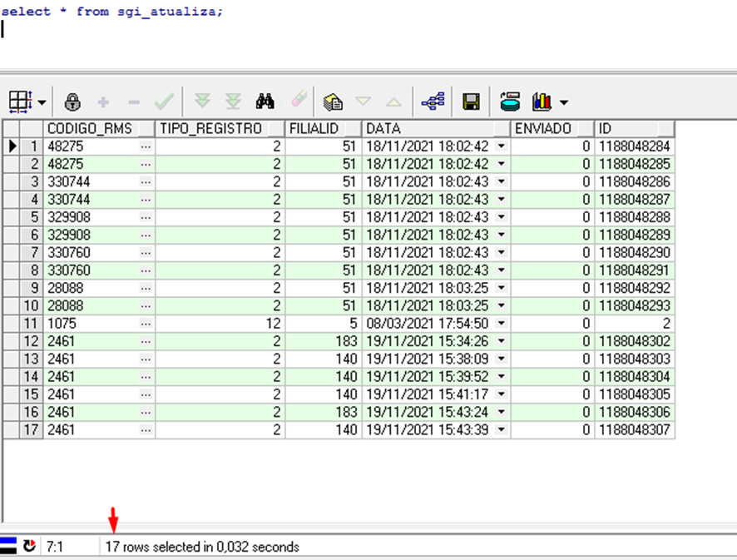The image size is (737, 560).
Task: Click ellipsis button in row 1 CODIGO_RMS
Action: [x=146, y=146]
